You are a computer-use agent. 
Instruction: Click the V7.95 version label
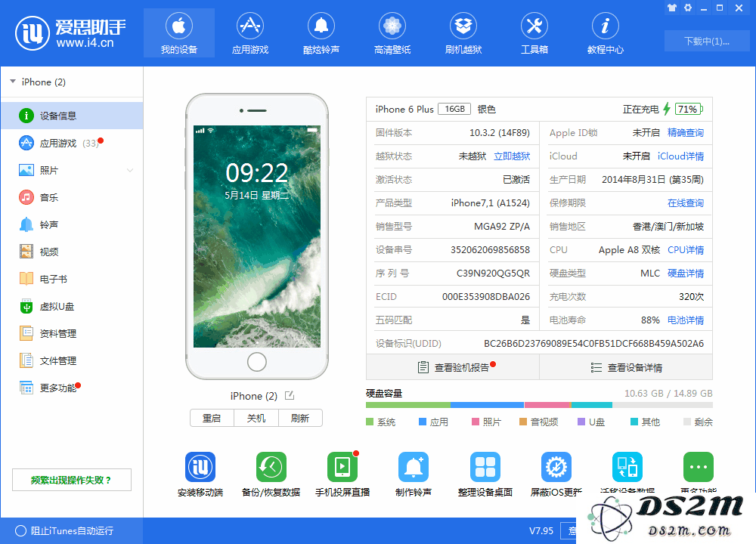tap(541, 531)
